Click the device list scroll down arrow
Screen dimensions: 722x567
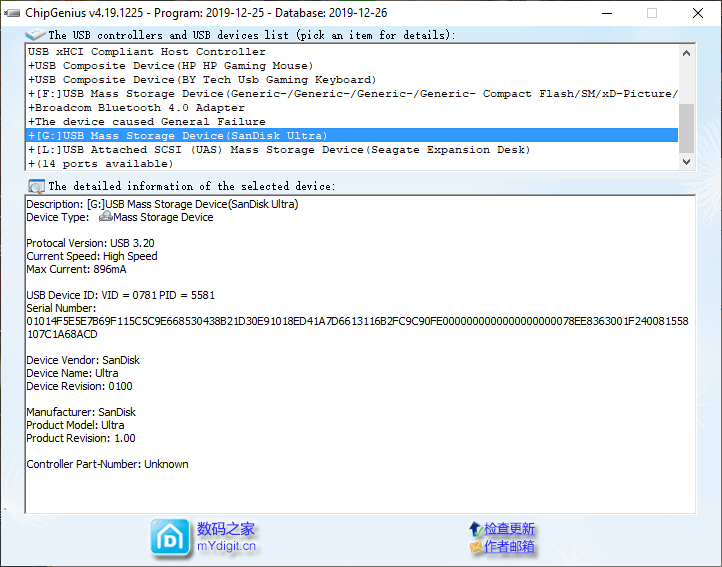click(x=687, y=162)
